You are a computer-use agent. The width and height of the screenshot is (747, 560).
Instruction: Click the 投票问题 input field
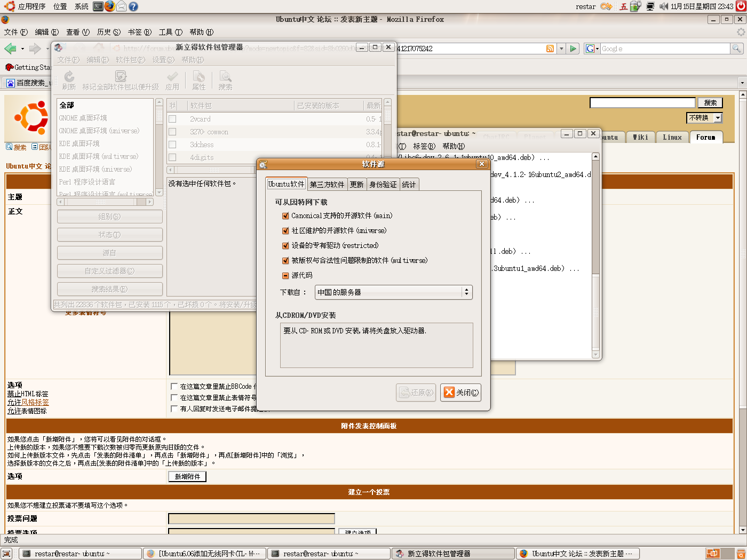click(251, 518)
